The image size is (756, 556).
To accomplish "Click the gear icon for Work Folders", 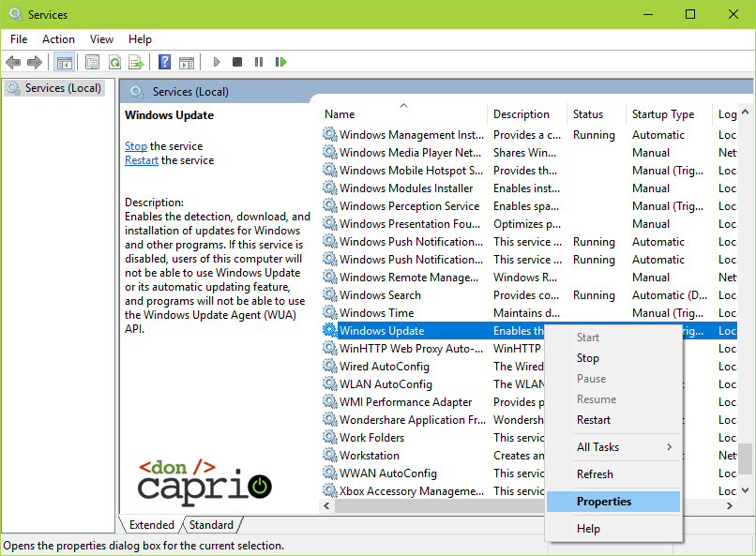I will tap(330, 437).
